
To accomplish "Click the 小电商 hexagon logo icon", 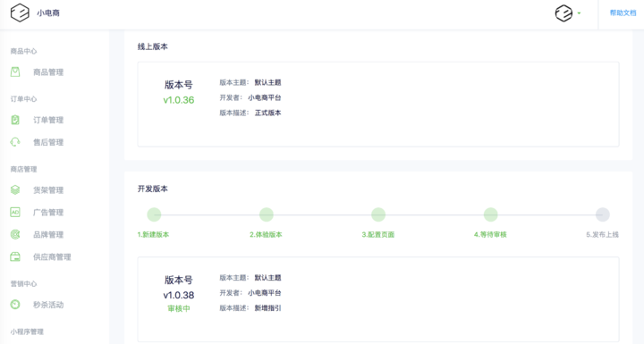I will [x=20, y=13].
